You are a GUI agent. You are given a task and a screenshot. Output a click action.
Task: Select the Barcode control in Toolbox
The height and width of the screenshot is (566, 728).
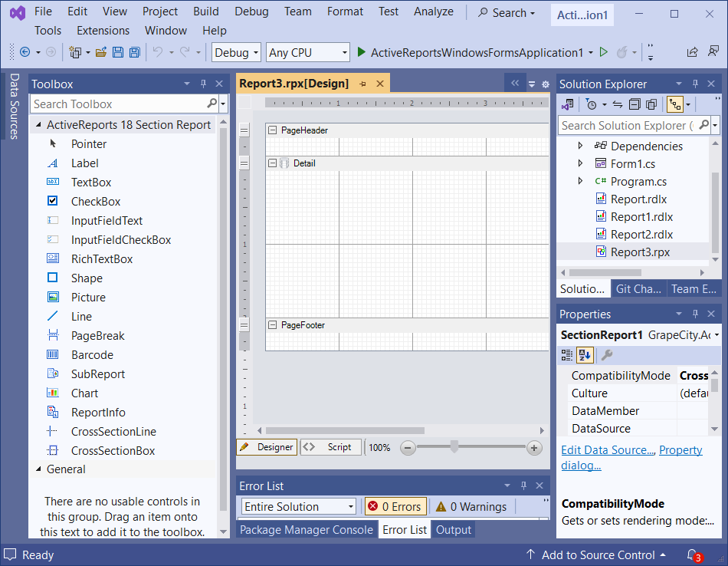[92, 354]
